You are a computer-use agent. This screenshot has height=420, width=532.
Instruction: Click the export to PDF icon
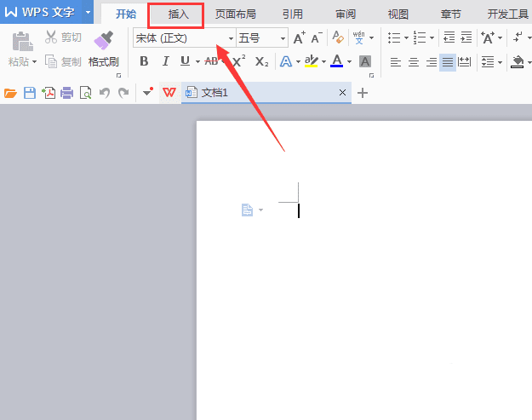click(x=49, y=93)
